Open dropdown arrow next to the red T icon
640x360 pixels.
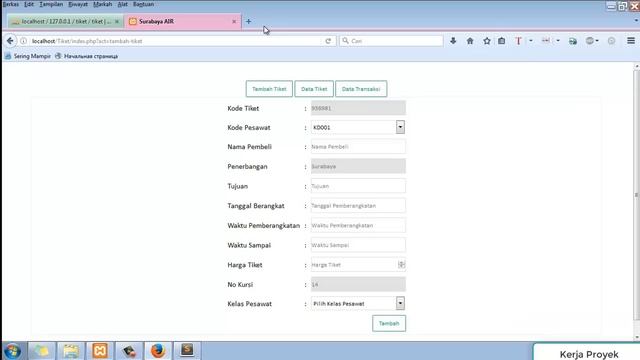[x=531, y=41]
